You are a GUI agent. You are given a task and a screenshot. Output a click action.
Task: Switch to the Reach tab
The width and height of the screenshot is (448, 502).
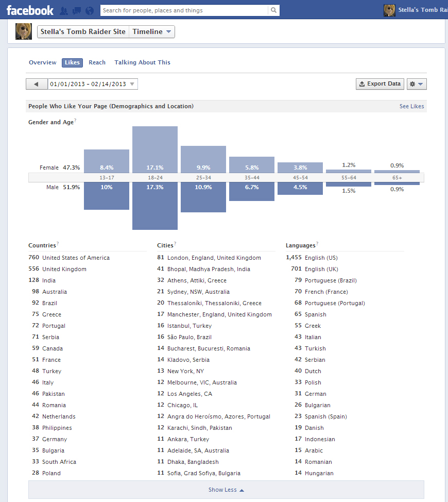(97, 62)
